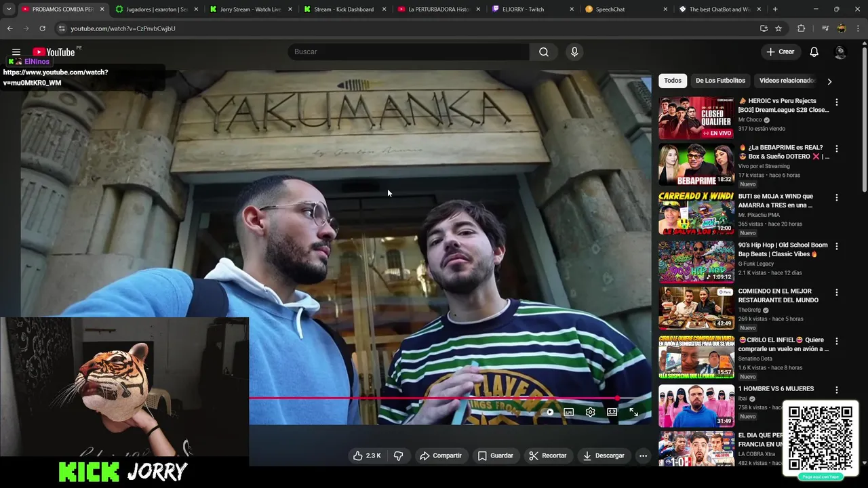Open TheGrefg channel name

[x=749, y=310]
